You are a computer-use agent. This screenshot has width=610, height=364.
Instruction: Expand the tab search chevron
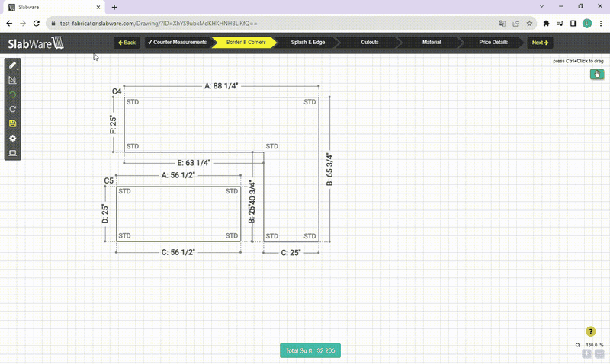click(541, 6)
